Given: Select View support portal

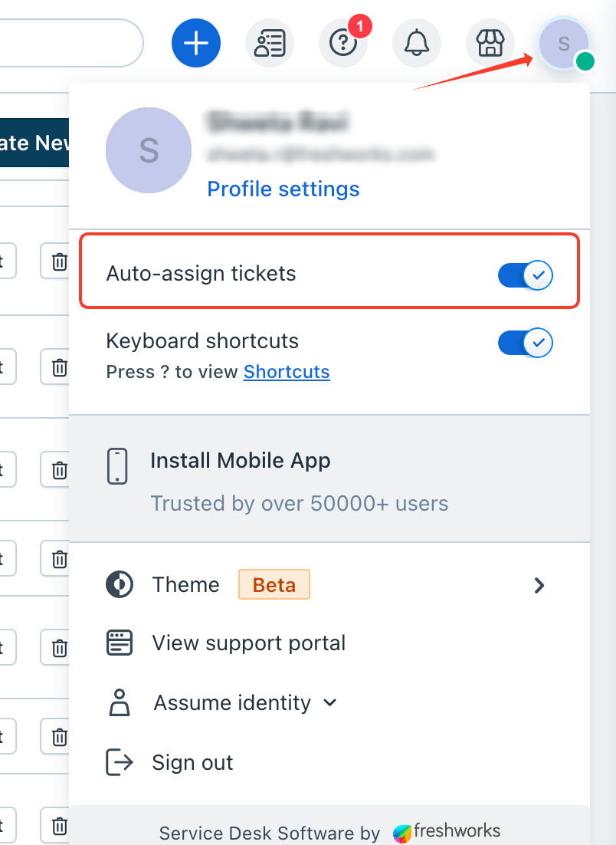Looking at the screenshot, I should pos(249,643).
